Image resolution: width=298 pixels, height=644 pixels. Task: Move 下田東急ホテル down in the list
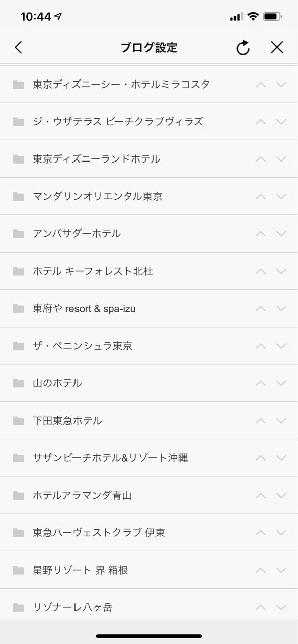(x=281, y=420)
